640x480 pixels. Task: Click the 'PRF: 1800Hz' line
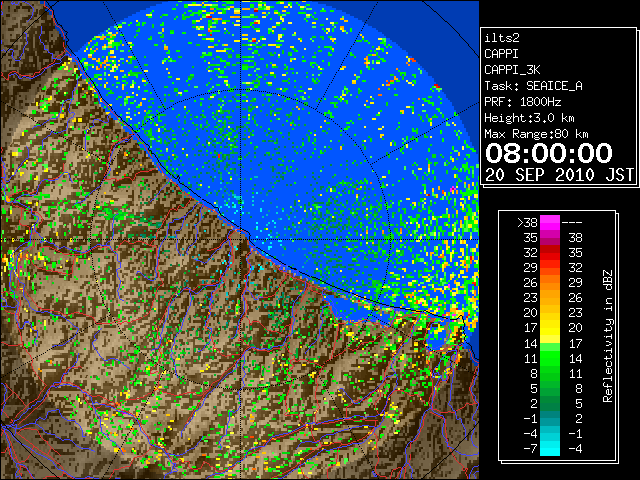tap(522, 102)
